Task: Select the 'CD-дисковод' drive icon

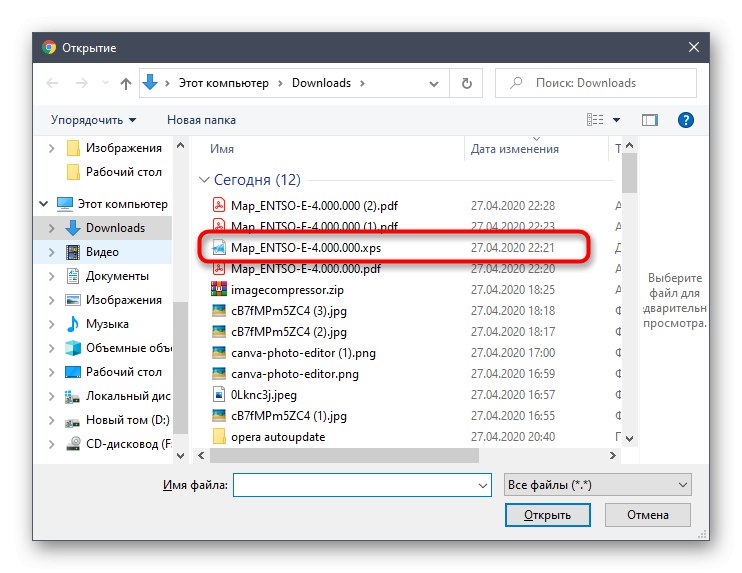Action: [x=73, y=444]
